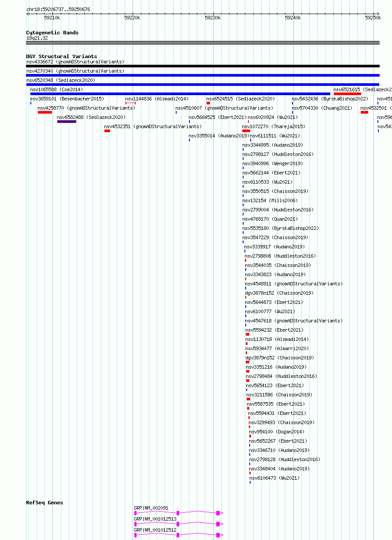Click the 59220k ruler tick label
This screenshot has width=392, height=540.
tap(132, 18)
